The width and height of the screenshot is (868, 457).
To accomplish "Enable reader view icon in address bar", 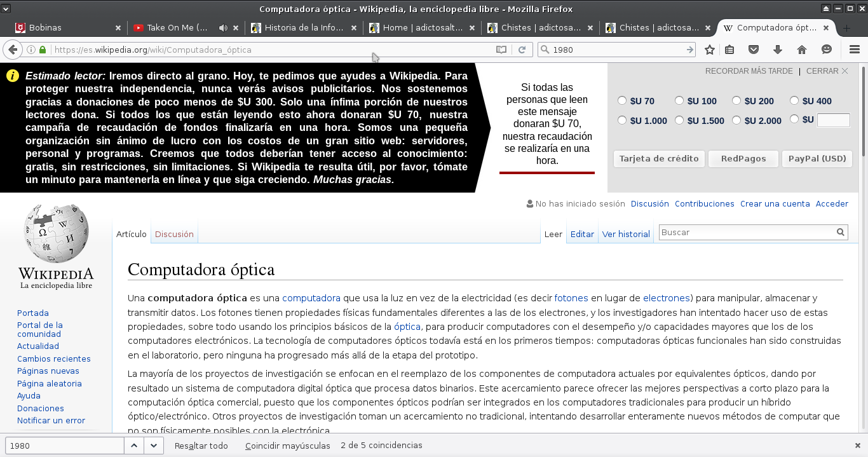I will pyautogui.click(x=501, y=50).
